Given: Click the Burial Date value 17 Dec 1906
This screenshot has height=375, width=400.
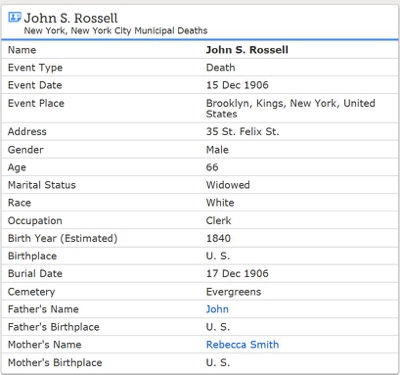Looking at the screenshot, I should (x=237, y=273).
